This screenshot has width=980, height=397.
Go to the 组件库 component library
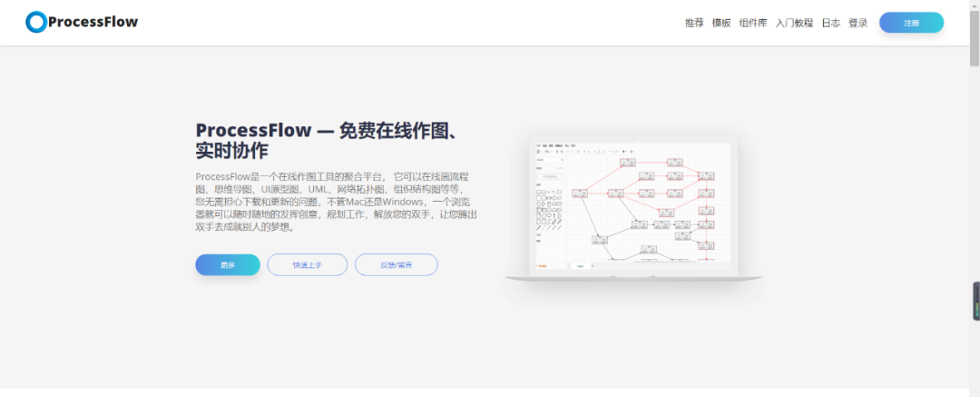coord(753,24)
